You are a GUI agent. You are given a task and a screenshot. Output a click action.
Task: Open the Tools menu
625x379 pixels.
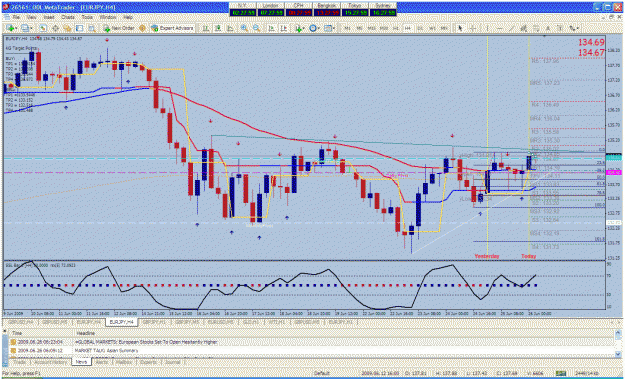[x=87, y=18]
